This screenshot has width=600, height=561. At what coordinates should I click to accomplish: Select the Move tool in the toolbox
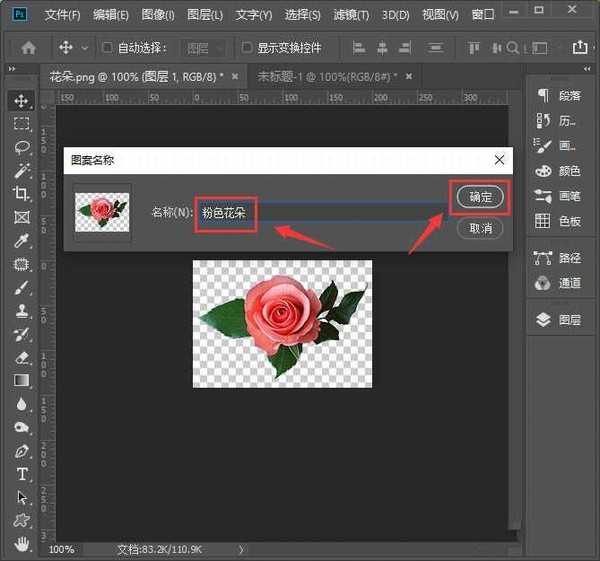(21, 101)
